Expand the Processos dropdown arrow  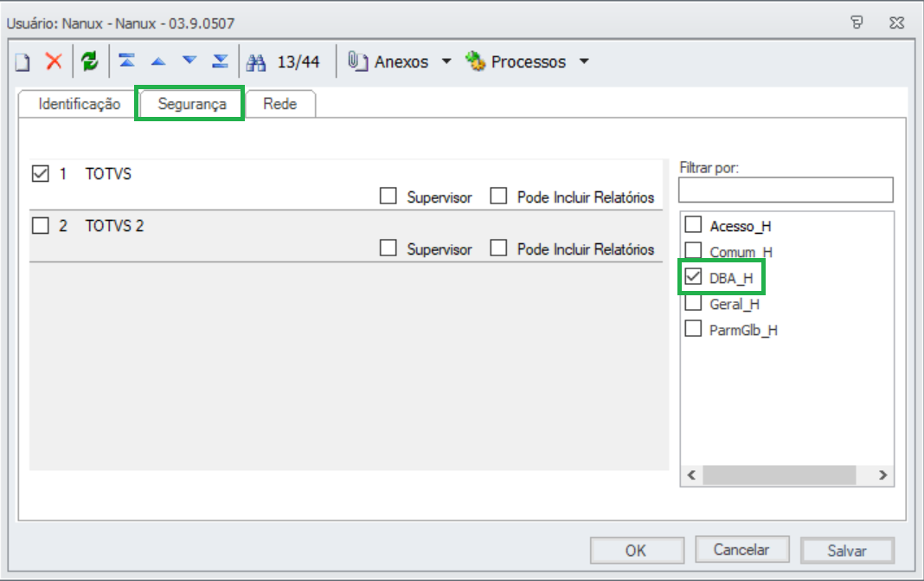coord(584,61)
